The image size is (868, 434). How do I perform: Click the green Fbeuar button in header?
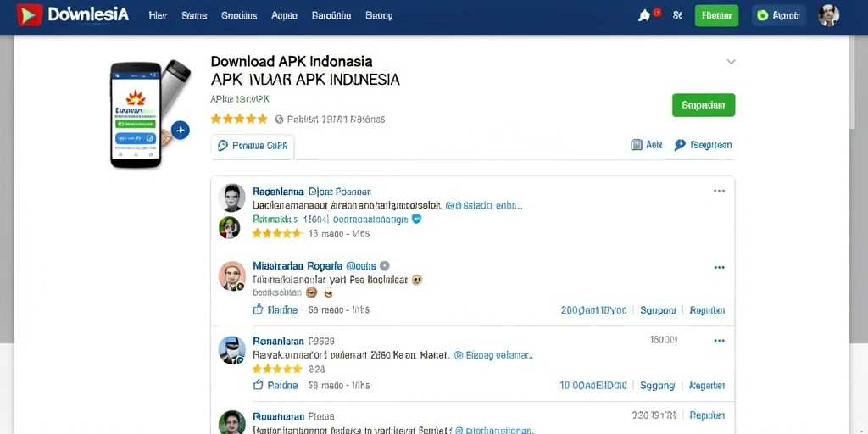pos(717,15)
